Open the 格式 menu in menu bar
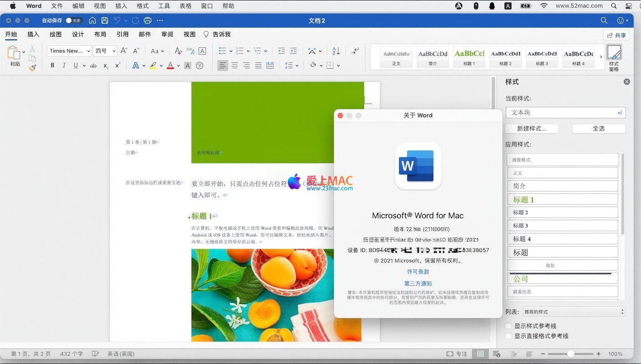Viewport: 641px width, 364px height. 142,6
